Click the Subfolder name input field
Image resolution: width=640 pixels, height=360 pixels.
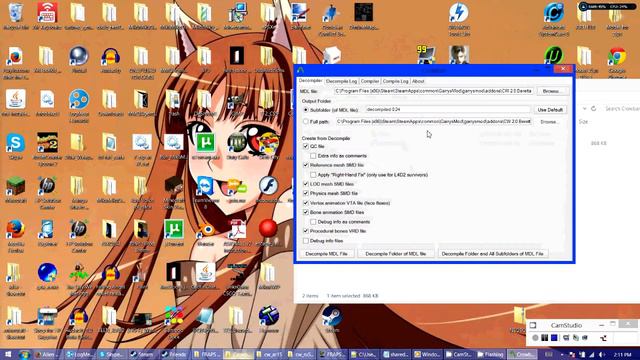tap(447, 110)
